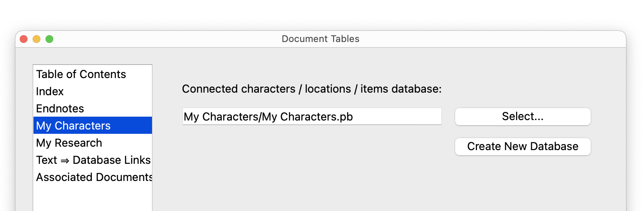Zoom the window with green button
This screenshot has width=644, height=211.
click(x=49, y=39)
